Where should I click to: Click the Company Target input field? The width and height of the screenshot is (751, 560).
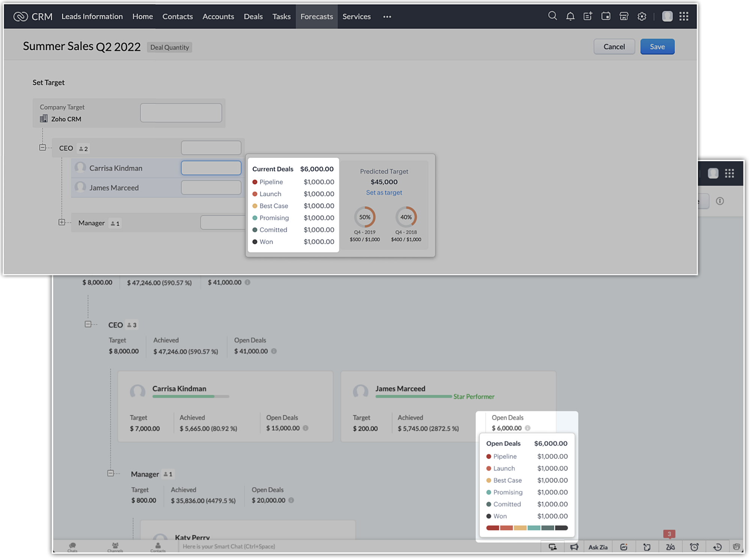point(181,113)
